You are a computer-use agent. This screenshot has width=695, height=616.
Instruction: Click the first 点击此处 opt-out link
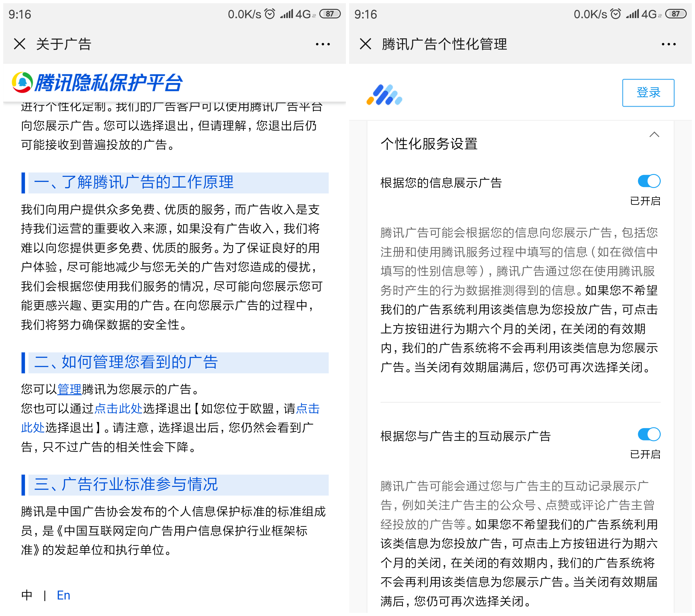tap(118, 408)
